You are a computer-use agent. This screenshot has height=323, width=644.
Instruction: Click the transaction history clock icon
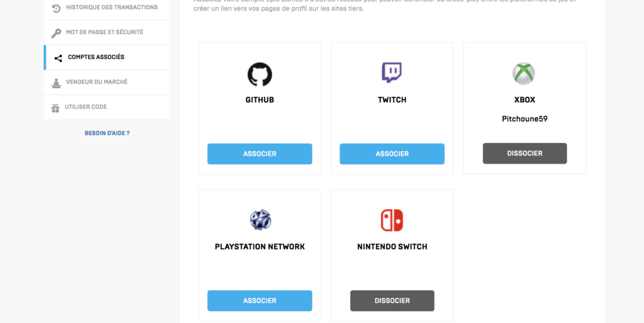pyautogui.click(x=56, y=8)
